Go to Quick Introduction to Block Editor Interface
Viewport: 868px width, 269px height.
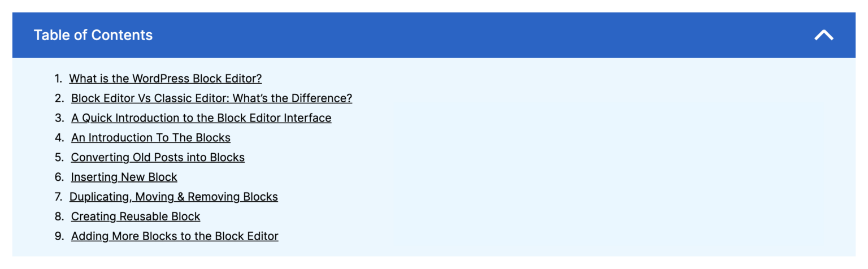click(x=201, y=118)
